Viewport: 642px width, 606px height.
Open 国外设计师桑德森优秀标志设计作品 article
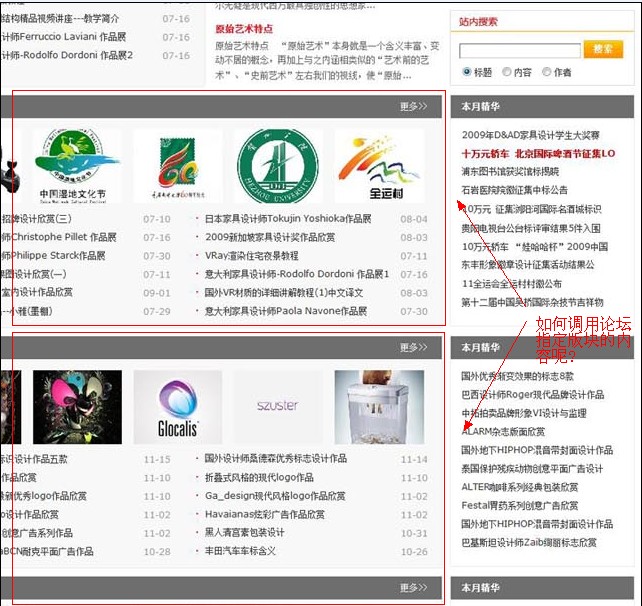pos(276,459)
